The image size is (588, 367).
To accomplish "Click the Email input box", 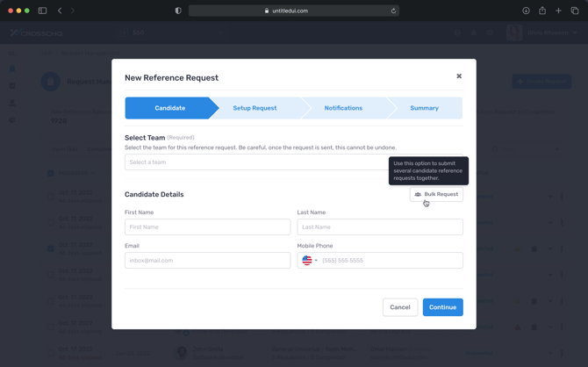I will click(x=207, y=261).
